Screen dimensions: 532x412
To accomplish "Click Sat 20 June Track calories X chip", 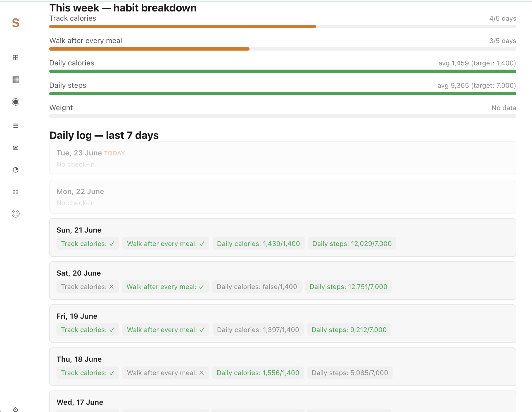I will [x=87, y=287].
